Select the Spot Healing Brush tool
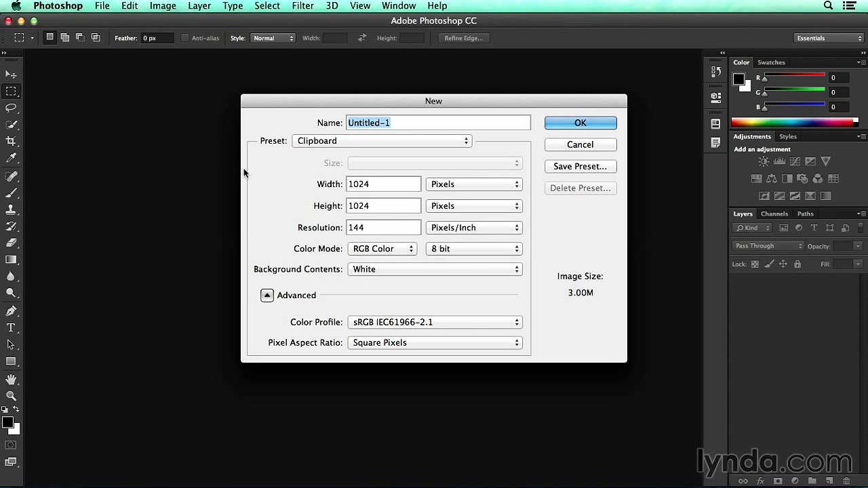The width and height of the screenshot is (868, 488). tap(11, 176)
